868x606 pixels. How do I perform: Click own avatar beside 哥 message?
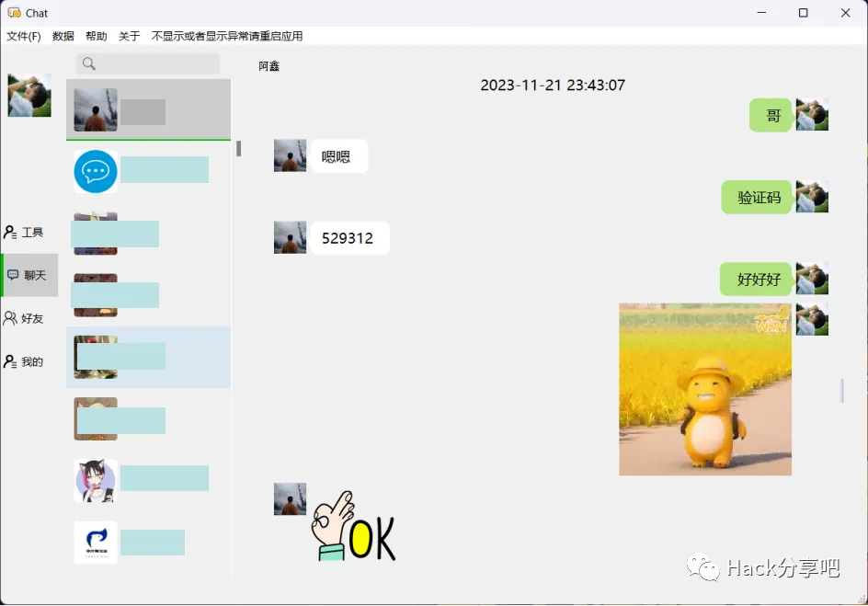coord(812,115)
